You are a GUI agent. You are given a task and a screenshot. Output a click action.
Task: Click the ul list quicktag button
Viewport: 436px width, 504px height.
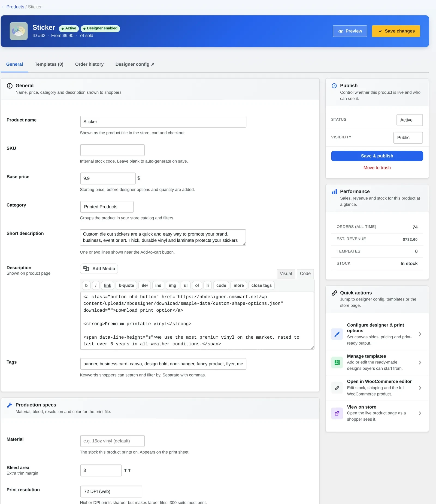[x=186, y=285]
